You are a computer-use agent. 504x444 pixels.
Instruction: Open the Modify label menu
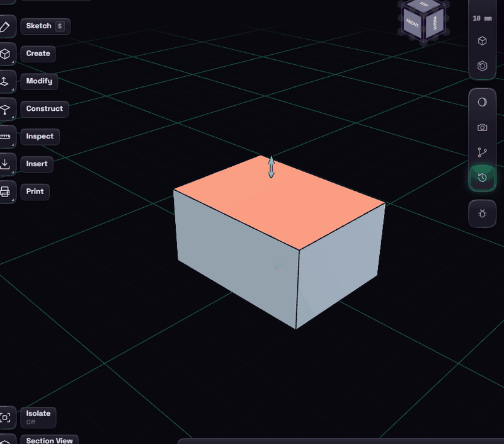[39, 81]
